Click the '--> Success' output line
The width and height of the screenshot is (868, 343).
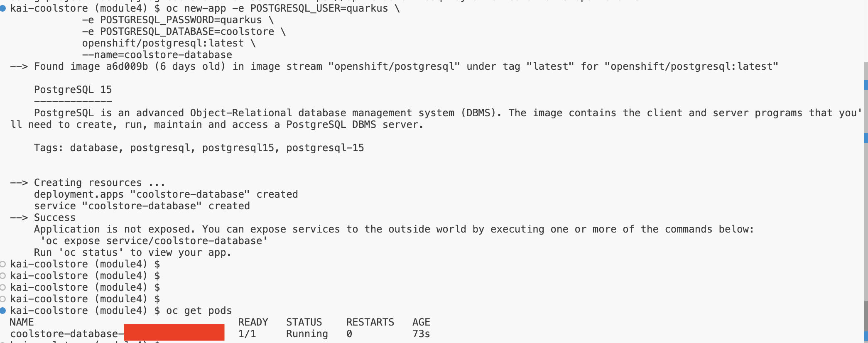[43, 218]
